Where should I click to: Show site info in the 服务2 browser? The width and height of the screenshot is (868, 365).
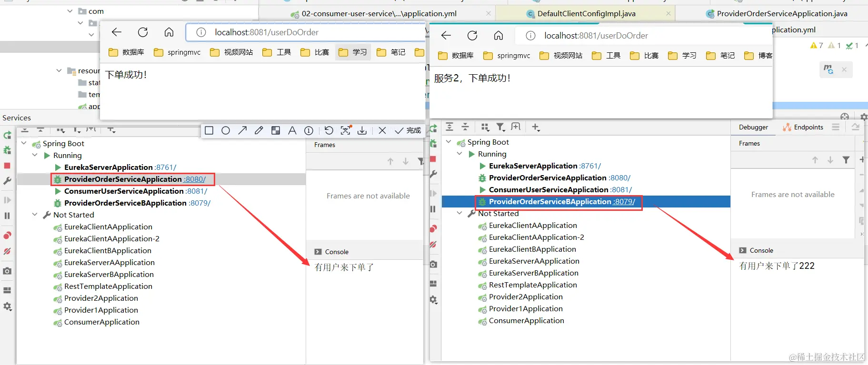tap(530, 36)
